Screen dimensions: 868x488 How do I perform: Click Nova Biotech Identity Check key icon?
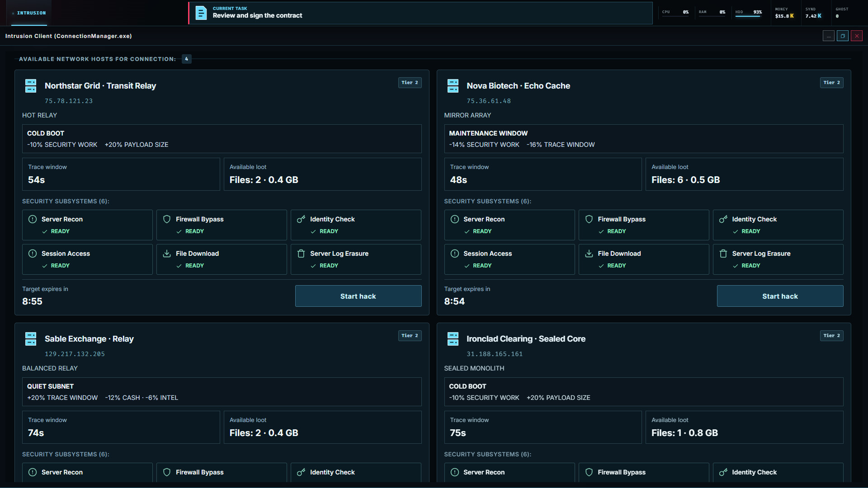click(x=723, y=219)
